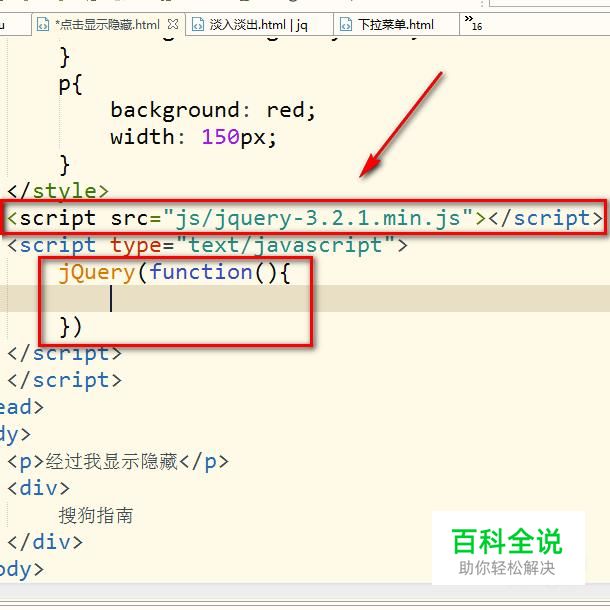Click the opening <div> tag

(x=39, y=488)
